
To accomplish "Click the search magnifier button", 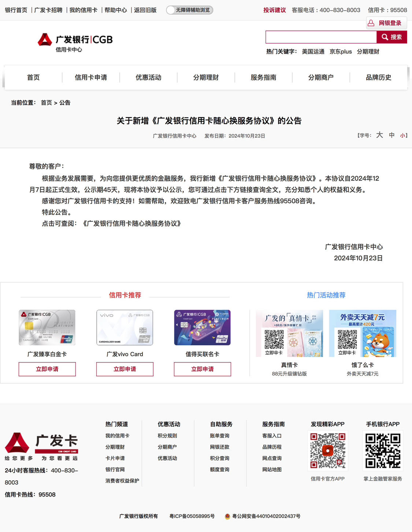I will click(391, 37).
